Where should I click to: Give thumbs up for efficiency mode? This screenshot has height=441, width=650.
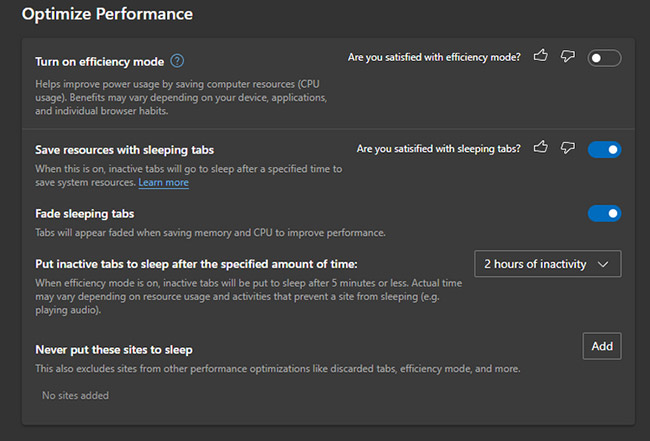pyautogui.click(x=541, y=56)
